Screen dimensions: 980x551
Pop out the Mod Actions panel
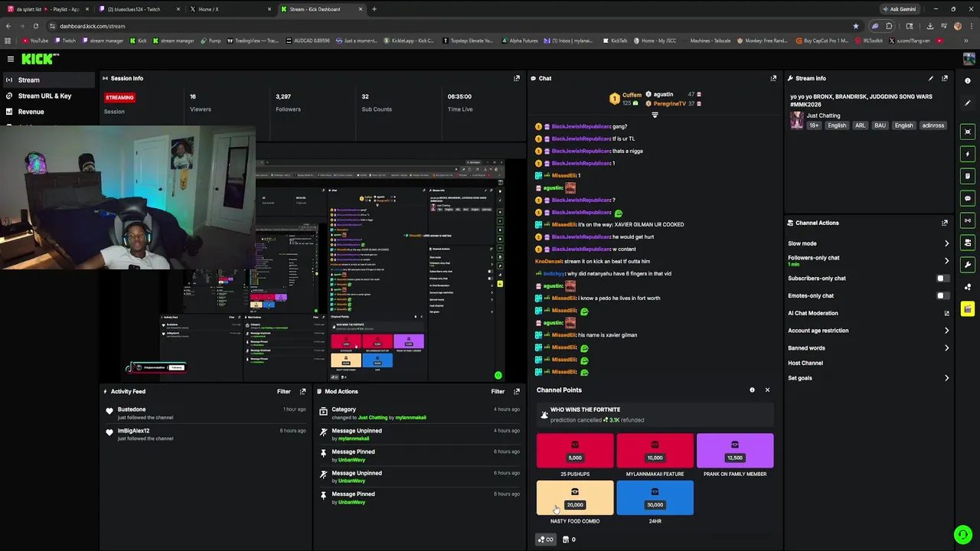517,391
